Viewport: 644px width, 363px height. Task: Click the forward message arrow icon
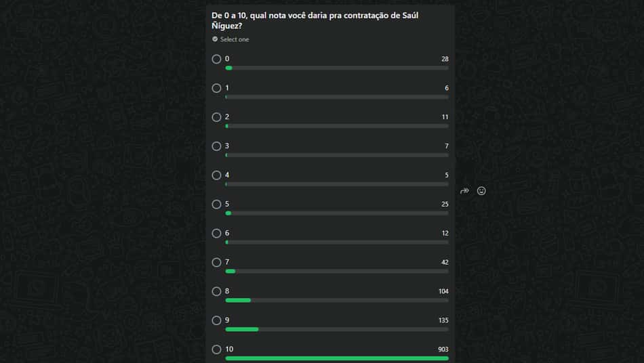point(464,191)
